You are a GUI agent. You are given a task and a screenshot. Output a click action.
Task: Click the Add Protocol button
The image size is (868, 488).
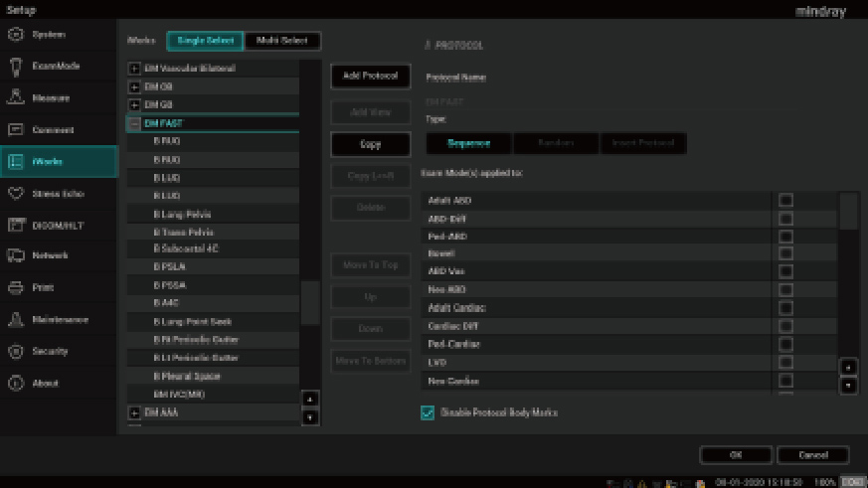370,77
